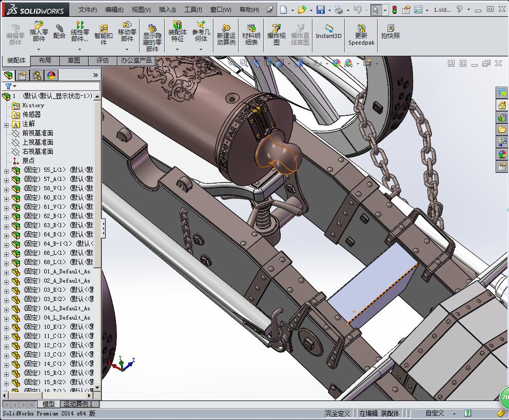Switch to the 评估 (Evaluate) tab

(102, 61)
